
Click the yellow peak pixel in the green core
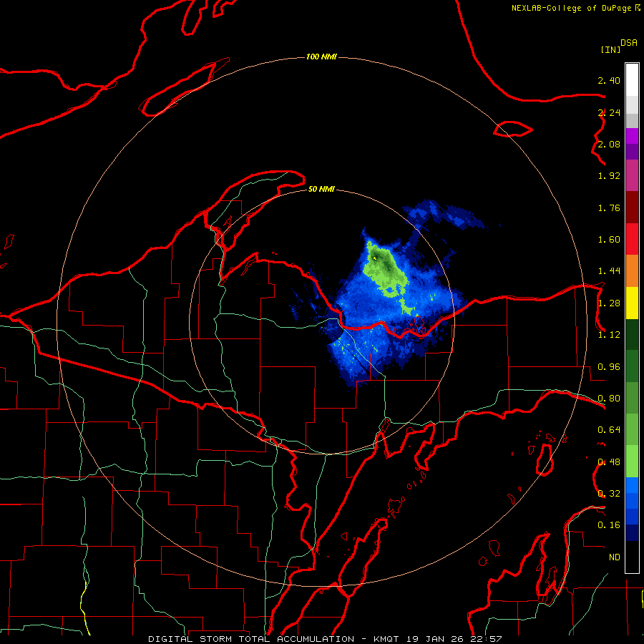point(374,258)
